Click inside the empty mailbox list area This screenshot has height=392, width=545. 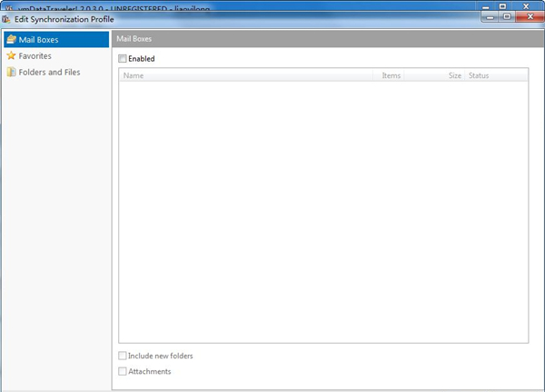click(322, 209)
